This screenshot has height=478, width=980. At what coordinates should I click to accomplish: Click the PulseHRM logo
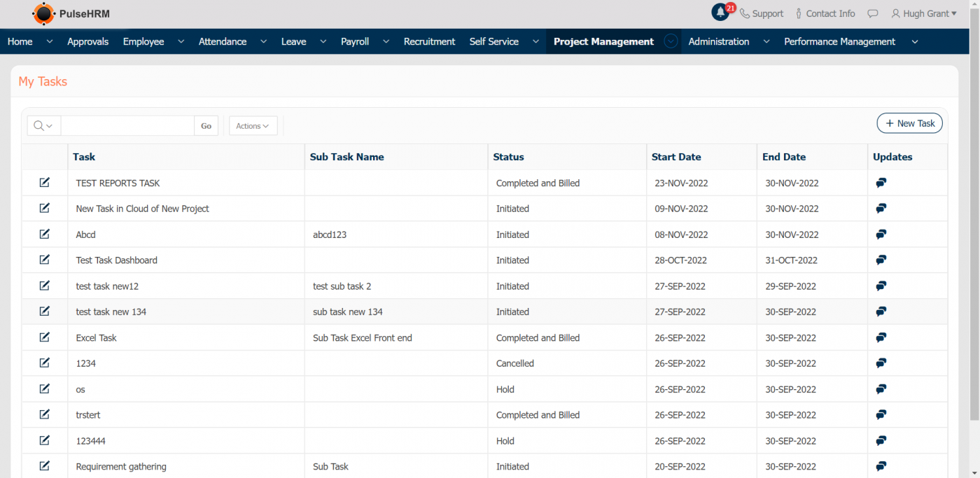click(x=71, y=13)
